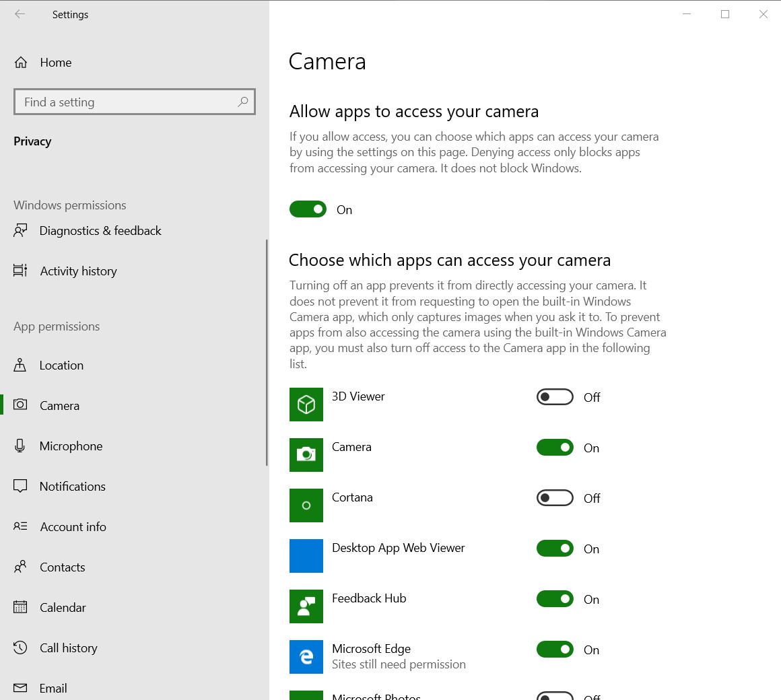Click the Contacts people icon
This screenshot has height=700, width=781.
click(20, 567)
